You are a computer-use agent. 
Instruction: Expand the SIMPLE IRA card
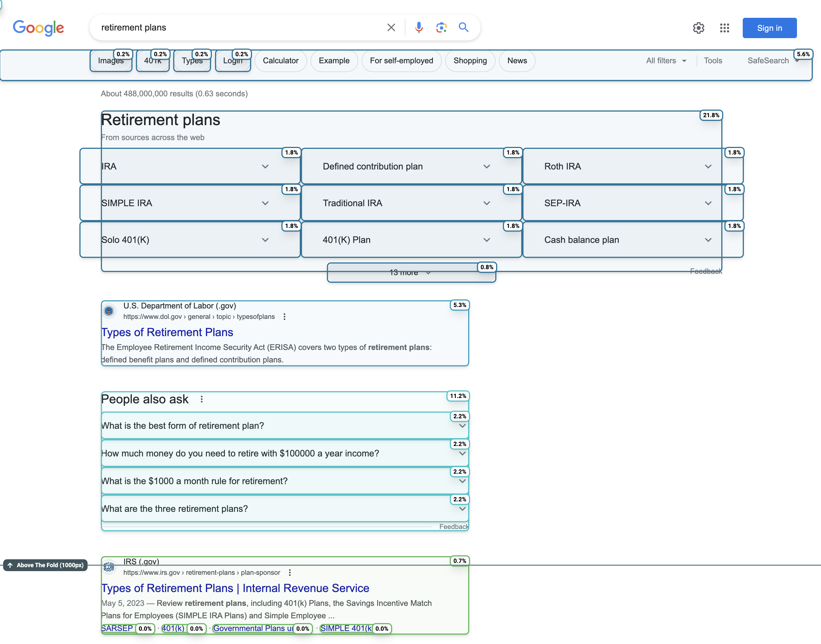190,203
